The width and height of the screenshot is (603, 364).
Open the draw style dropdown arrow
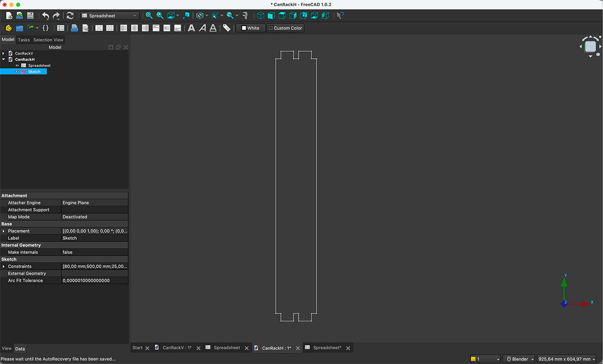click(207, 16)
